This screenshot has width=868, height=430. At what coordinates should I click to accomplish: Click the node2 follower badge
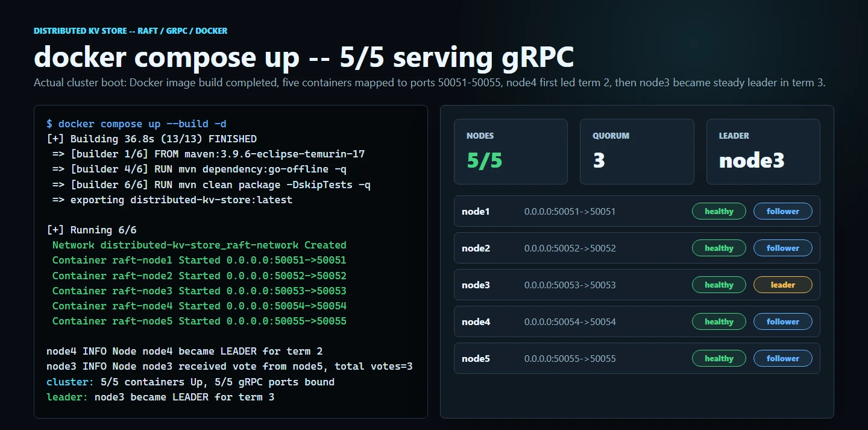click(783, 248)
